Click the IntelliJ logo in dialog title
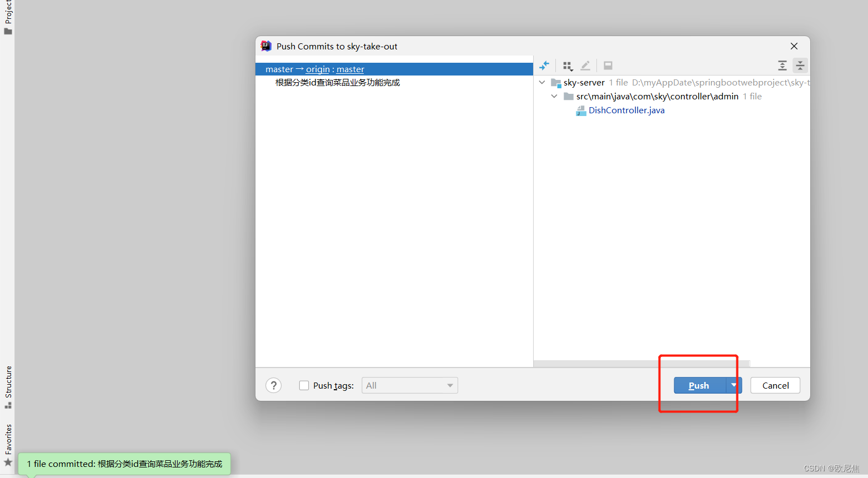The image size is (868, 478). click(x=267, y=46)
